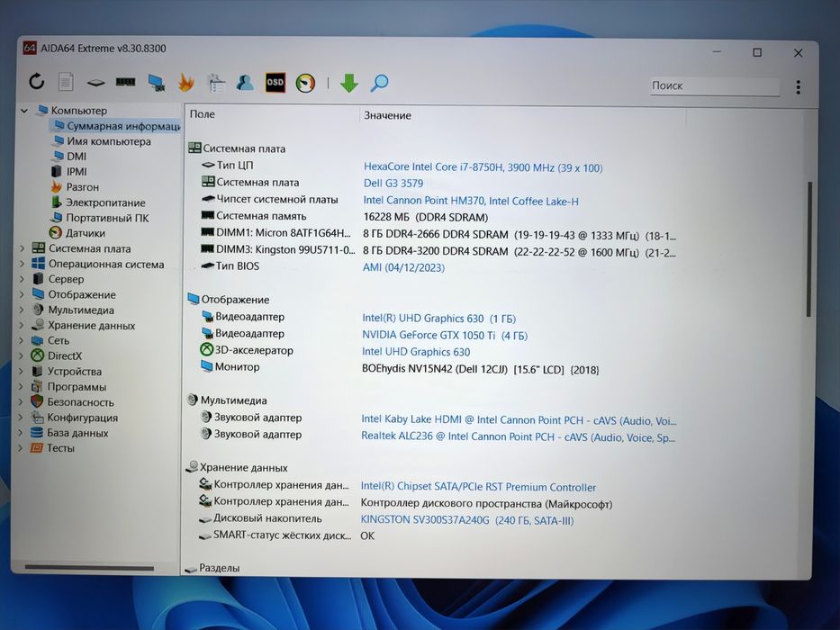Screen dimensions: 840x630
Task: Select SMART-статус жёстких дисков row
Action: (286, 535)
